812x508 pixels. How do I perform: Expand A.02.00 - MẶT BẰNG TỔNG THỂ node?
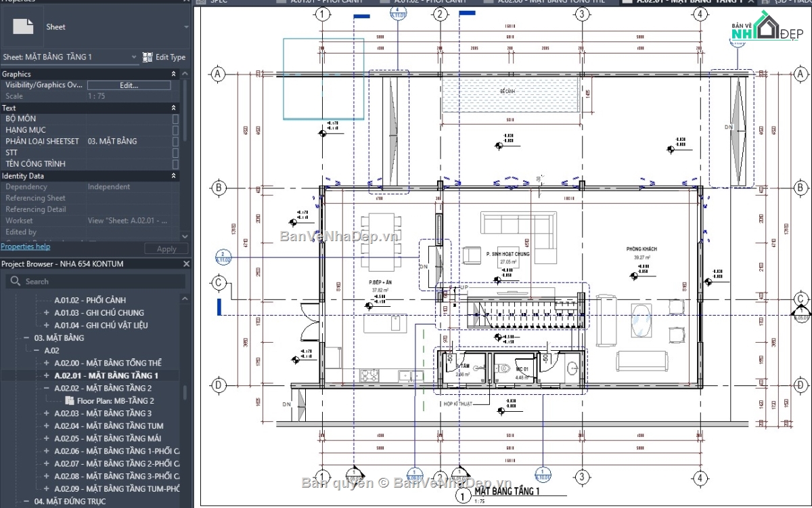47,363
